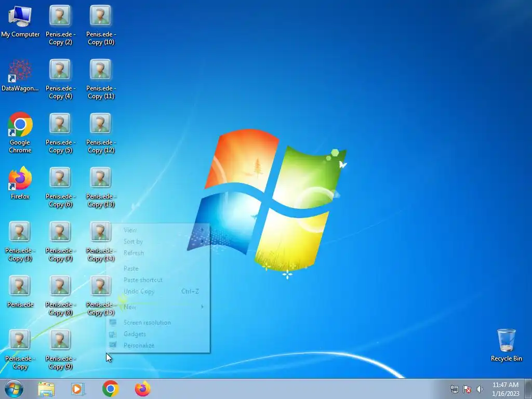532x399 pixels.
Task: Click the Show desktop strip
Action: pos(528,389)
